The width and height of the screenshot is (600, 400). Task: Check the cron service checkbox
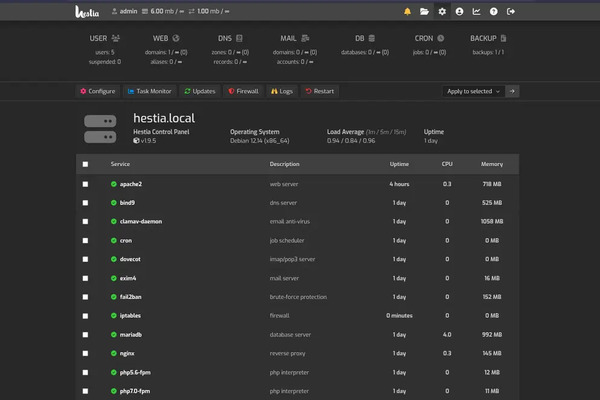tap(85, 240)
